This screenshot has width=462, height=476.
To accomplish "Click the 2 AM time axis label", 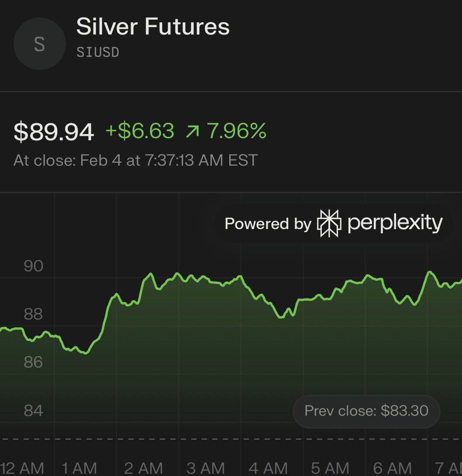I will pyautogui.click(x=143, y=468).
